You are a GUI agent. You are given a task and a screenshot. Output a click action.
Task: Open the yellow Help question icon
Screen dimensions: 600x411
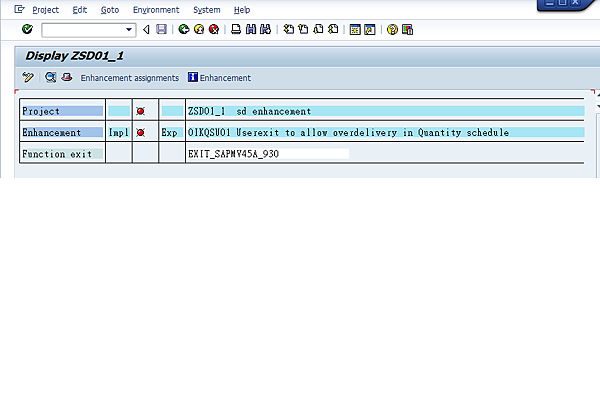pyautogui.click(x=392, y=29)
